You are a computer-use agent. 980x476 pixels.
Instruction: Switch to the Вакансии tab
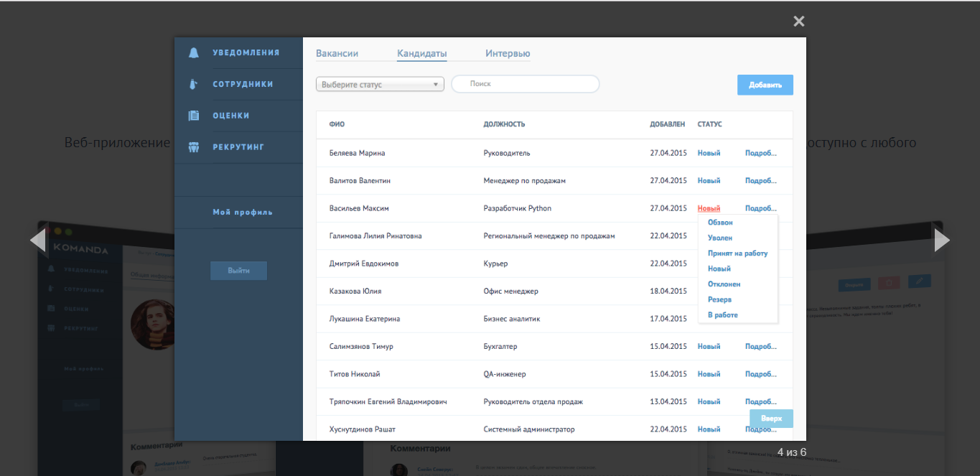pos(337,54)
